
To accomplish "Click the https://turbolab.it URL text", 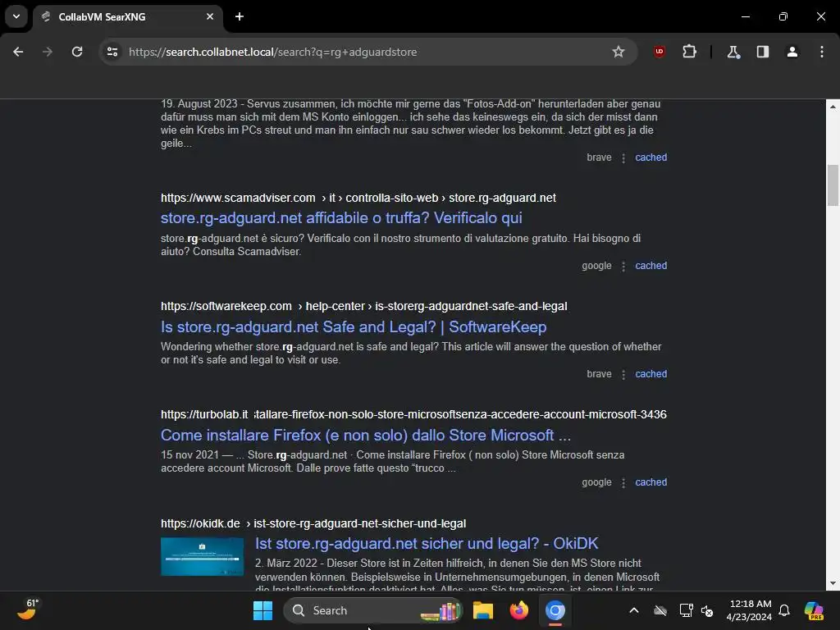I will point(204,414).
